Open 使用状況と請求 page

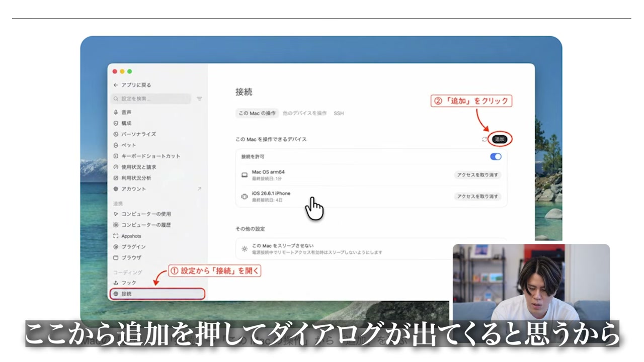click(x=134, y=167)
